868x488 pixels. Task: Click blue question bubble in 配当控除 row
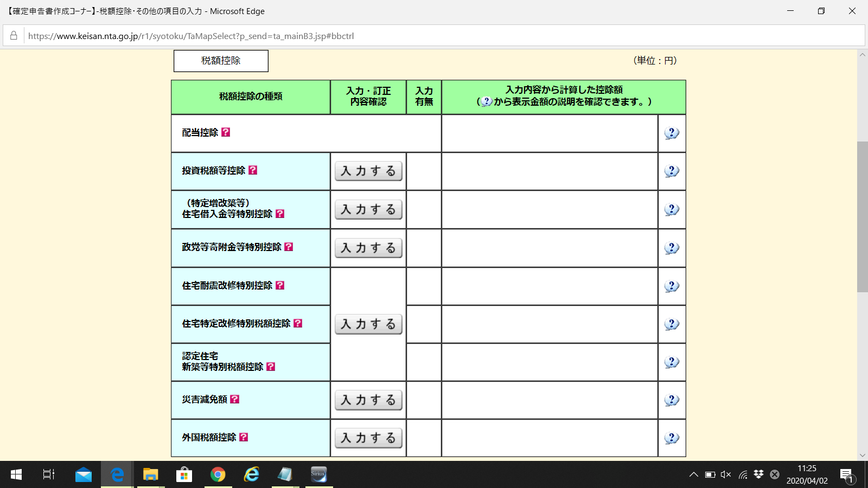[x=672, y=133]
